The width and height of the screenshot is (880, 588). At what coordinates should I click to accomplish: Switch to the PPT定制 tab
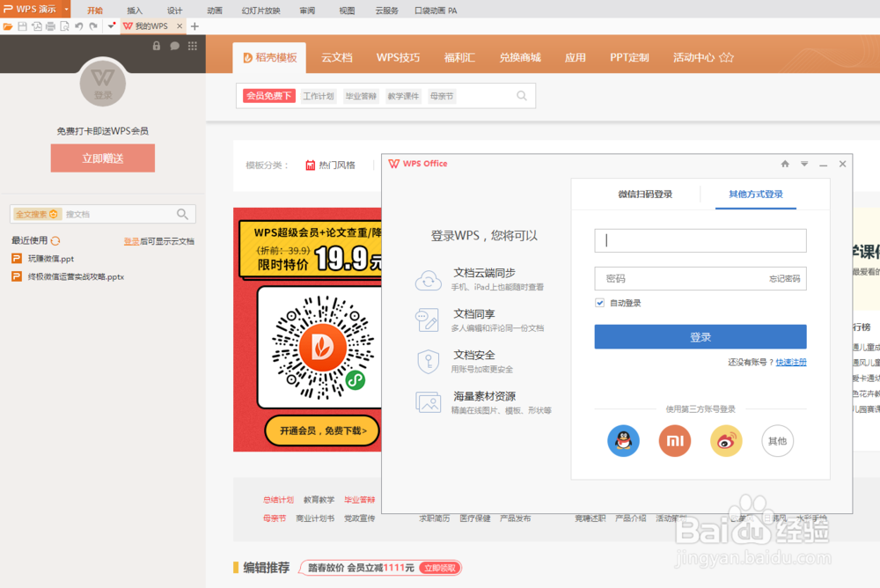(x=629, y=57)
